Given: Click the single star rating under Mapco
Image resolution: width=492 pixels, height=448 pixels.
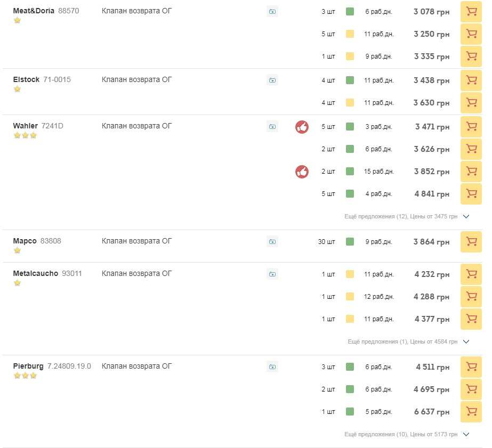Looking at the screenshot, I should pos(17,250).
